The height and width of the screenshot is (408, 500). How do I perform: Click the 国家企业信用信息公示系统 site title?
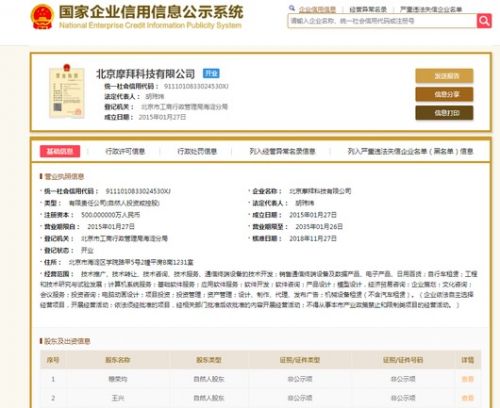coord(151,12)
